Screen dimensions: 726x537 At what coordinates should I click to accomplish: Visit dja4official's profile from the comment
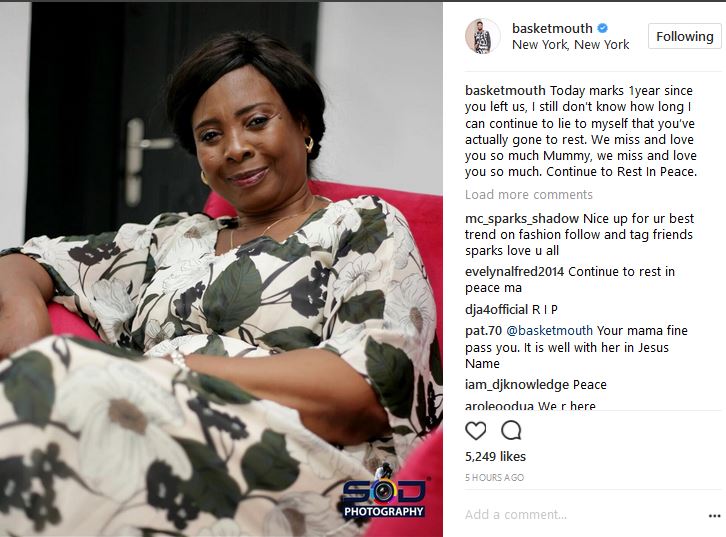(496, 310)
